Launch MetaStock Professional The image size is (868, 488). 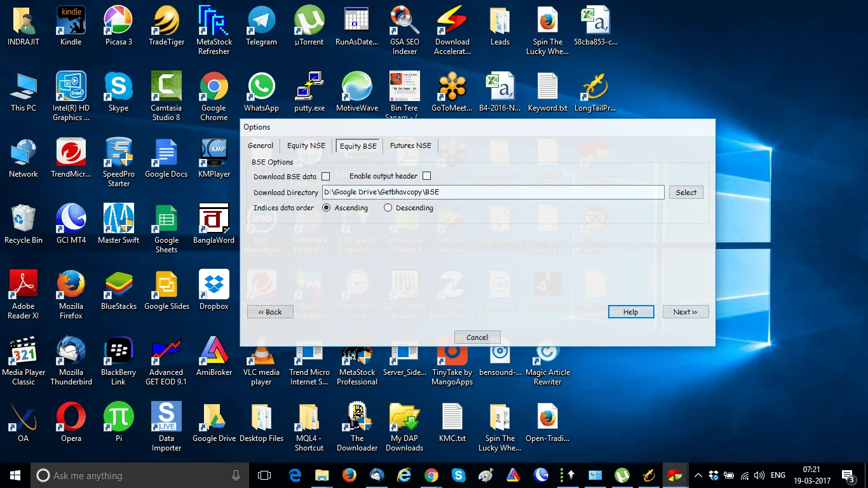pyautogui.click(x=356, y=356)
